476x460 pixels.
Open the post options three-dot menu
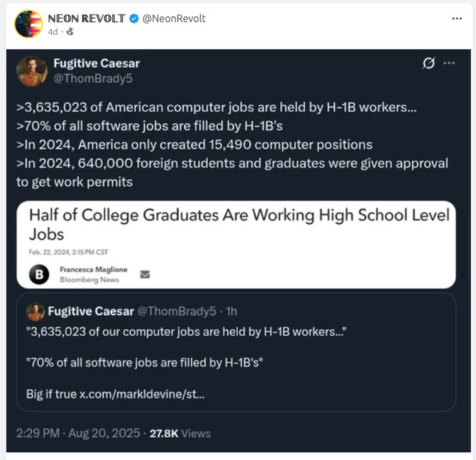tap(457, 19)
